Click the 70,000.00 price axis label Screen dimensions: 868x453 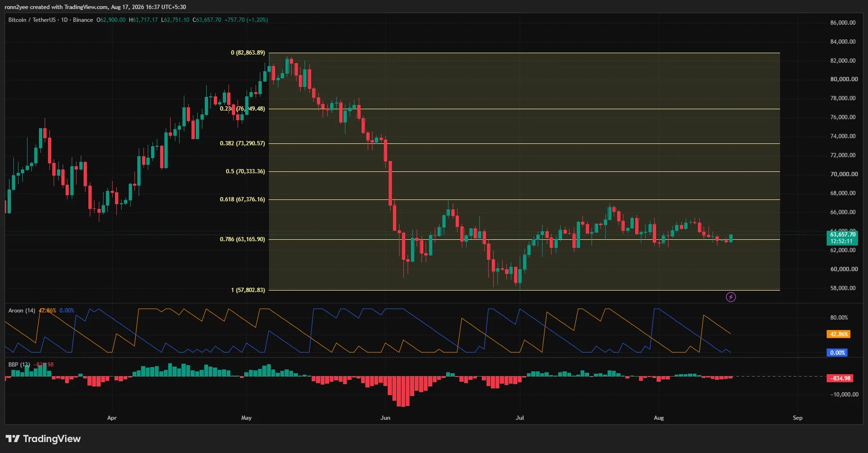[x=844, y=174]
